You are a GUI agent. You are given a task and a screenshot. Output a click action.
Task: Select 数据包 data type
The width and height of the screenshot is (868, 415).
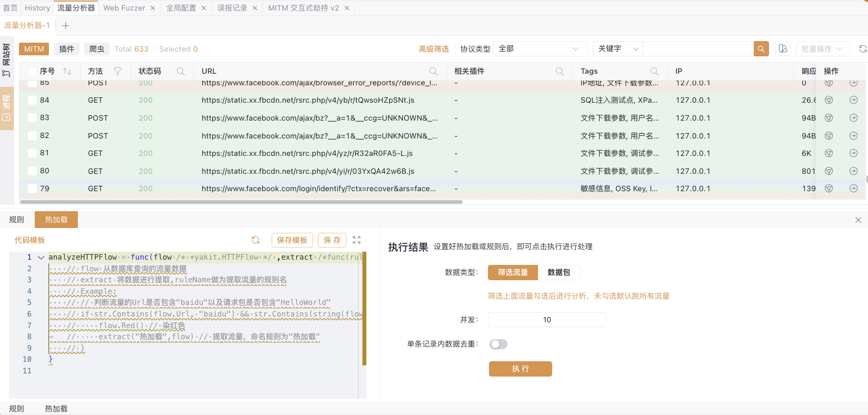point(559,272)
